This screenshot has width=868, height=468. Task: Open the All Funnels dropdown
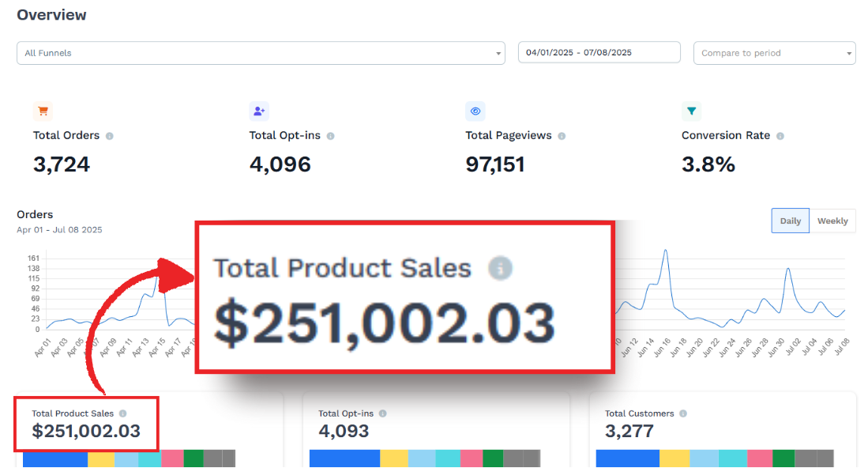point(261,53)
